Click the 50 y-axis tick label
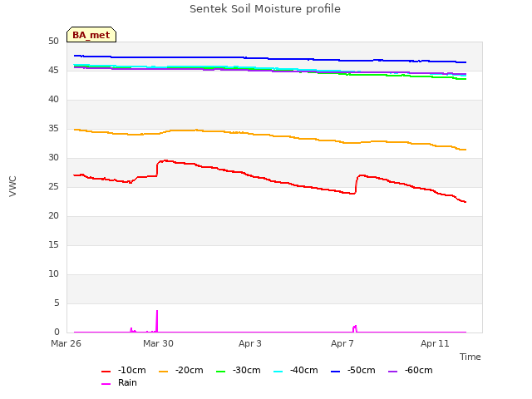Screen dimensions: 532x399 (x=53, y=41)
